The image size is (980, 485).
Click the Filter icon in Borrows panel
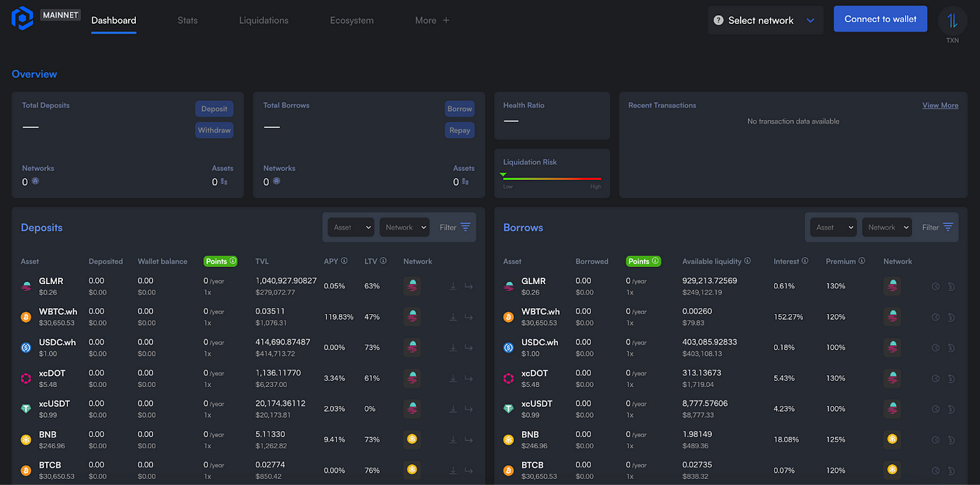pyautogui.click(x=948, y=227)
